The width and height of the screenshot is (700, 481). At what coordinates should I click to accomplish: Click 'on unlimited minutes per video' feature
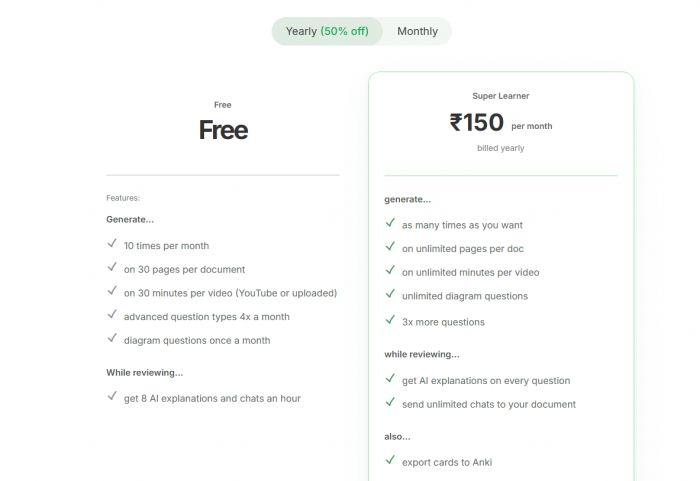tap(471, 272)
